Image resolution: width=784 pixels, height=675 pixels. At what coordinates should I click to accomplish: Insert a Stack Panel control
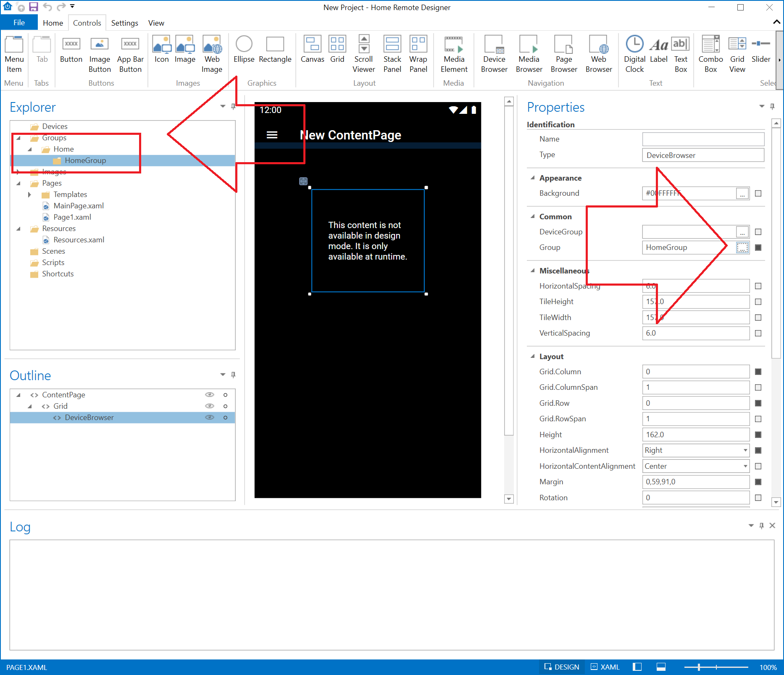[x=392, y=55]
